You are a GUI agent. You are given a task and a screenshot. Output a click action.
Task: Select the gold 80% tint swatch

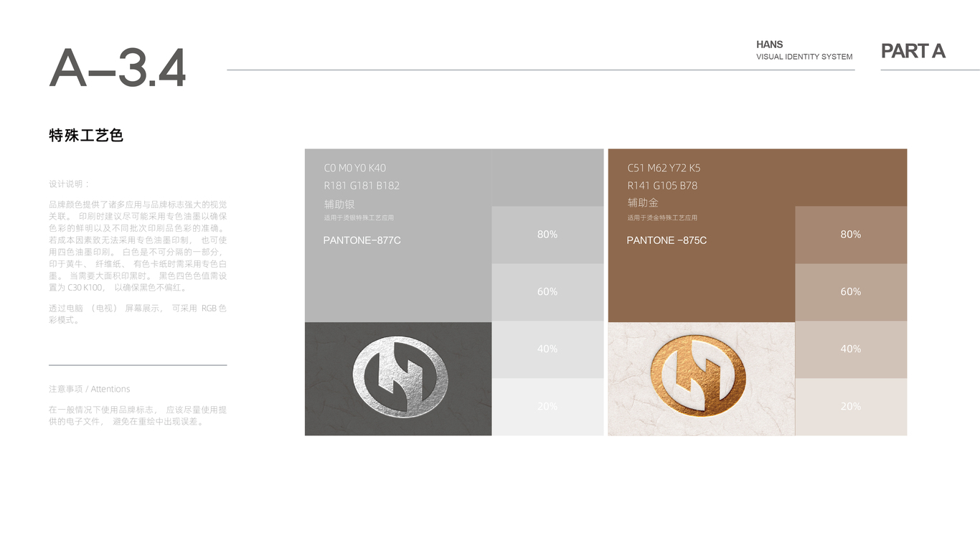point(851,235)
